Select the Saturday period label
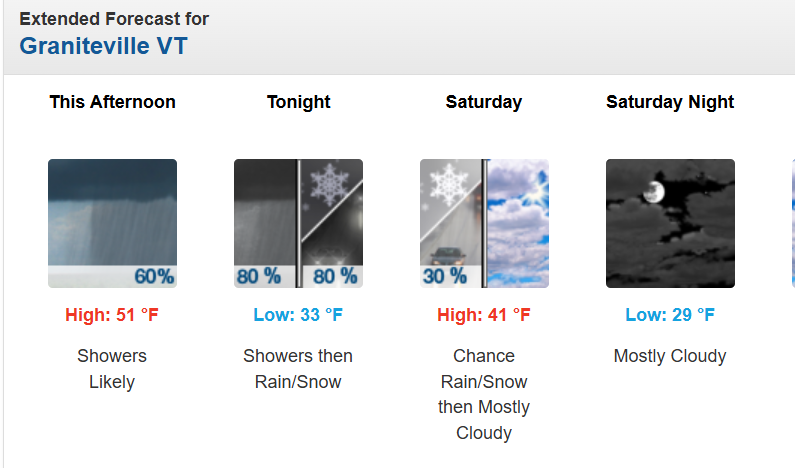Image resolution: width=795 pixels, height=468 pixels. point(484,102)
